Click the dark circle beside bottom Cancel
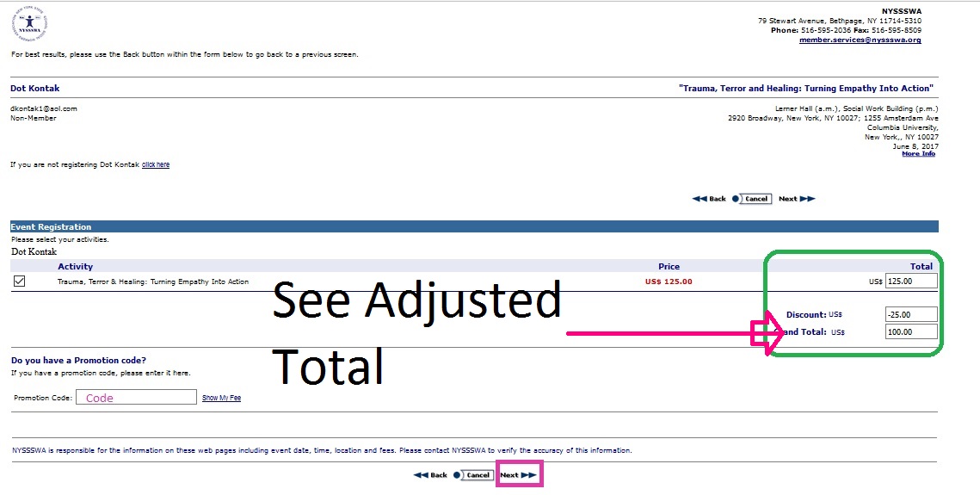 [457, 475]
